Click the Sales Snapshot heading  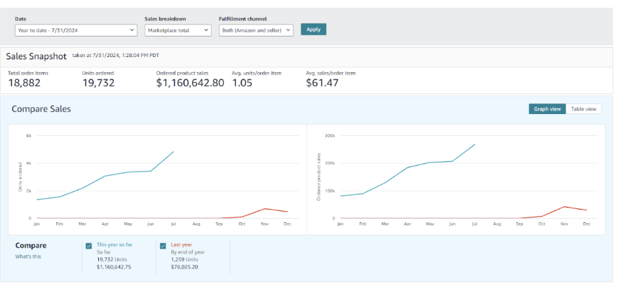pyautogui.click(x=37, y=56)
